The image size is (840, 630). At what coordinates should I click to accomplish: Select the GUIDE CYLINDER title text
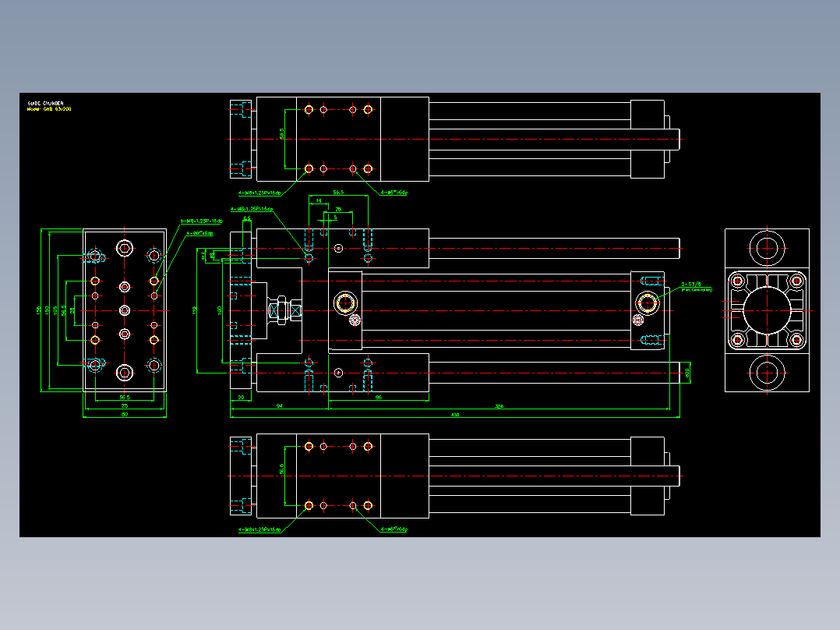click(45, 104)
